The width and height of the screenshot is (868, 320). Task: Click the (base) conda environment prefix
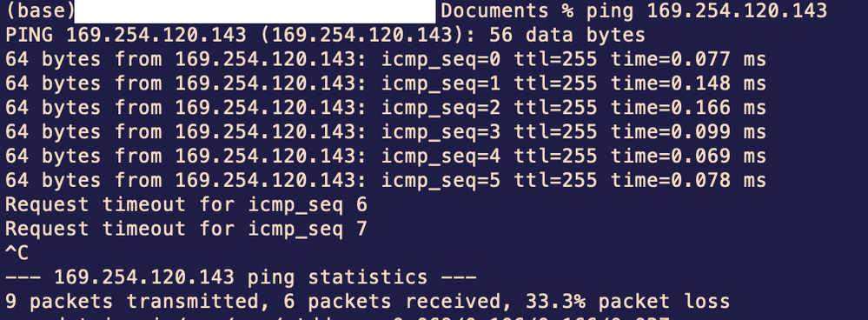tap(39, 11)
